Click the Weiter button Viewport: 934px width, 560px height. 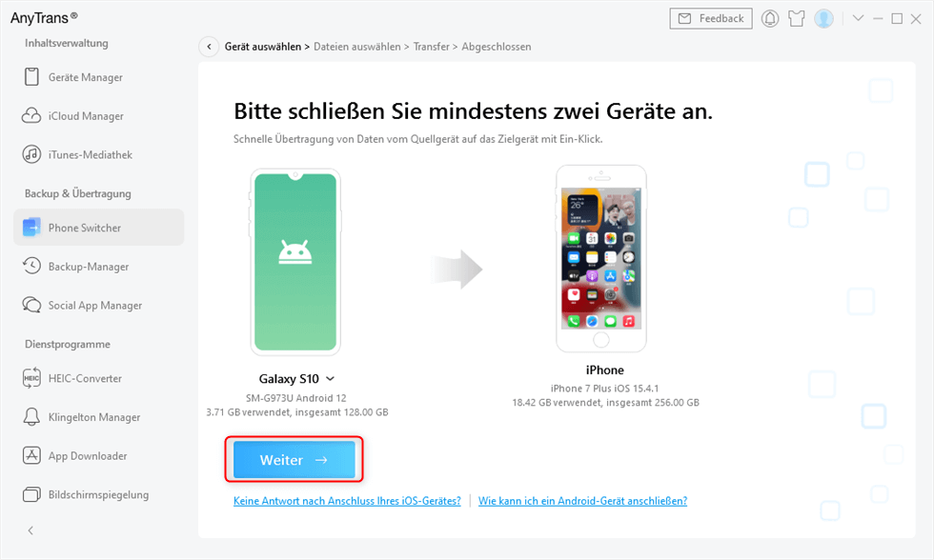point(294,459)
